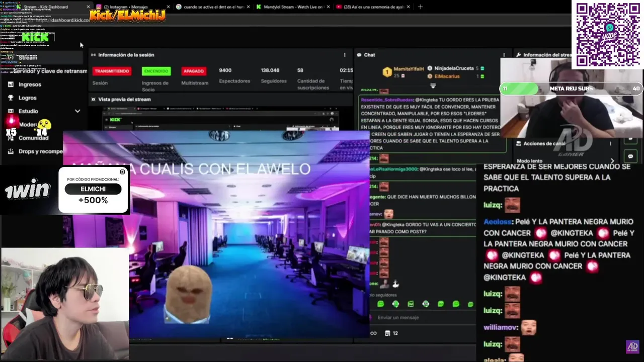This screenshot has height=362, width=644.
Task: Click the Enviar un mensaje input field
Action: [423, 317]
